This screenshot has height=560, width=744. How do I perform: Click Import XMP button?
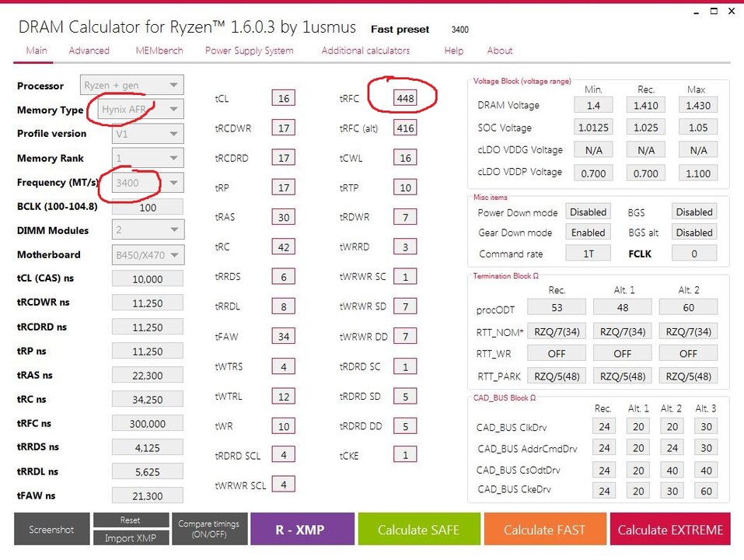pyautogui.click(x=131, y=538)
